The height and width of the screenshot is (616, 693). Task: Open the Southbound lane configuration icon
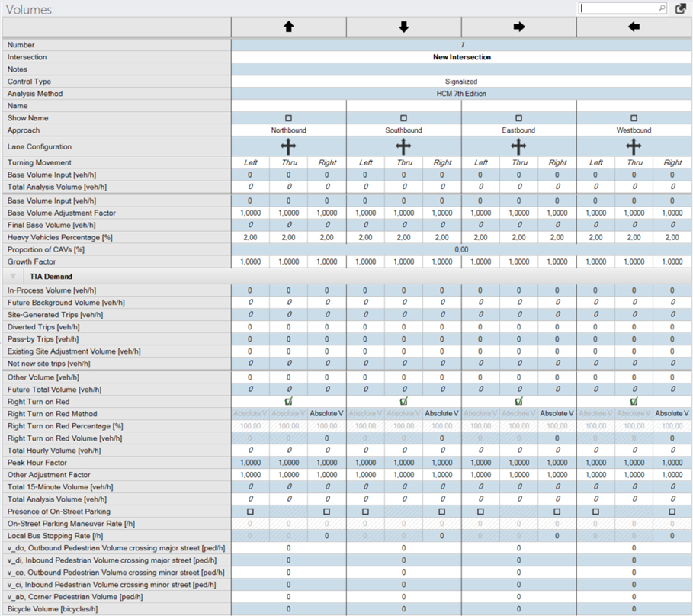pyautogui.click(x=403, y=146)
